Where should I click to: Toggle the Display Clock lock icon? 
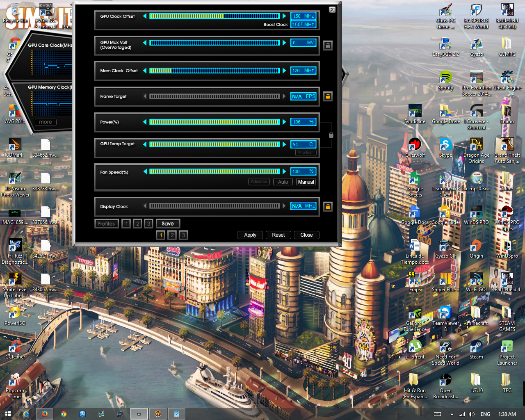(x=328, y=206)
